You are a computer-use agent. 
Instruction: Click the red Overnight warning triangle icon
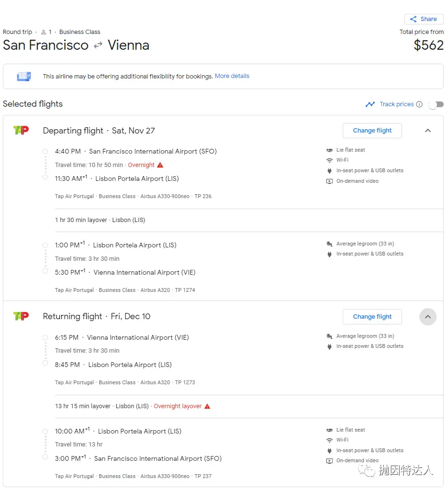pyautogui.click(x=160, y=165)
